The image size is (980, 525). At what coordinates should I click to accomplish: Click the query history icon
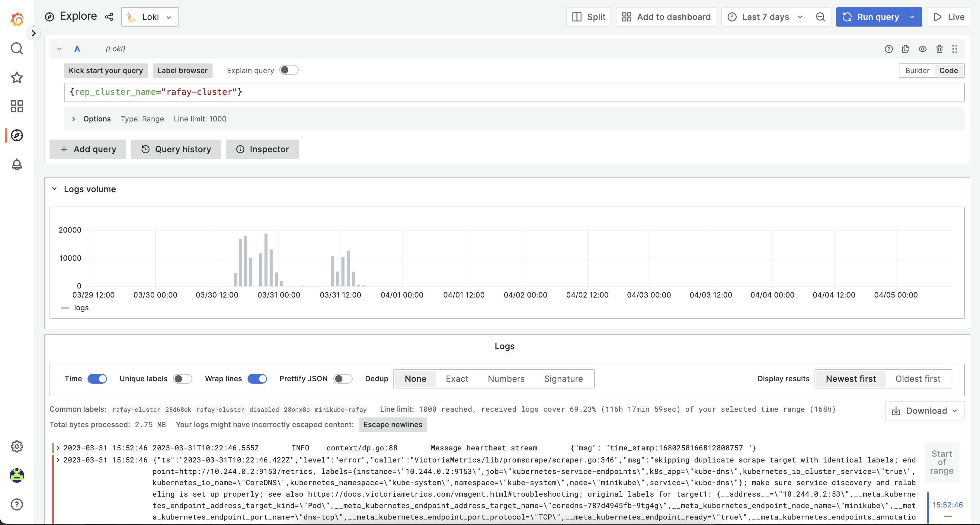coord(145,149)
